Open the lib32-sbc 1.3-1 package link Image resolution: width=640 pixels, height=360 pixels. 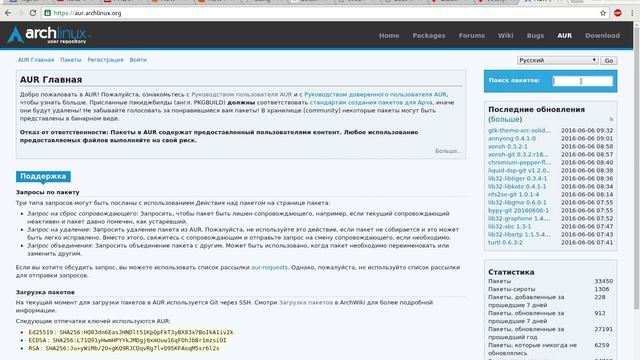tap(509, 226)
